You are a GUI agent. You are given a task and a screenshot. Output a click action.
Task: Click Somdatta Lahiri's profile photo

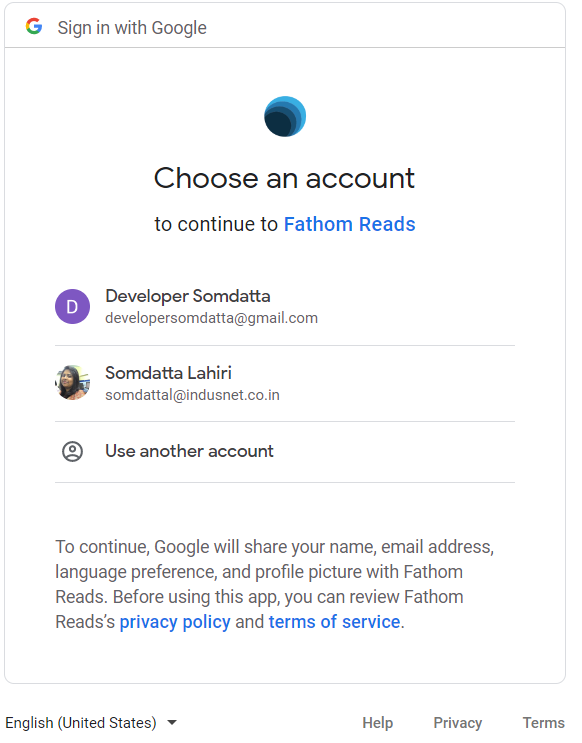click(x=73, y=382)
